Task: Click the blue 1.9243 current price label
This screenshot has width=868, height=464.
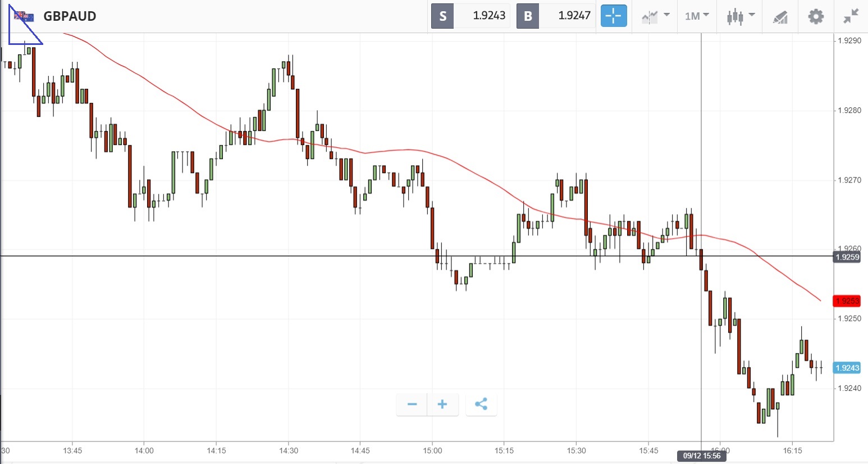Action: [x=847, y=368]
